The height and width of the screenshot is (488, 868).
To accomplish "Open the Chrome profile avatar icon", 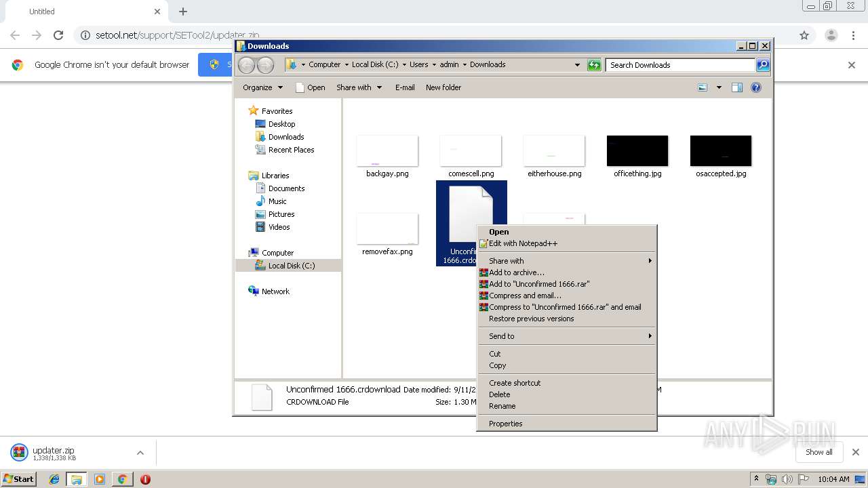I will coord(831,35).
